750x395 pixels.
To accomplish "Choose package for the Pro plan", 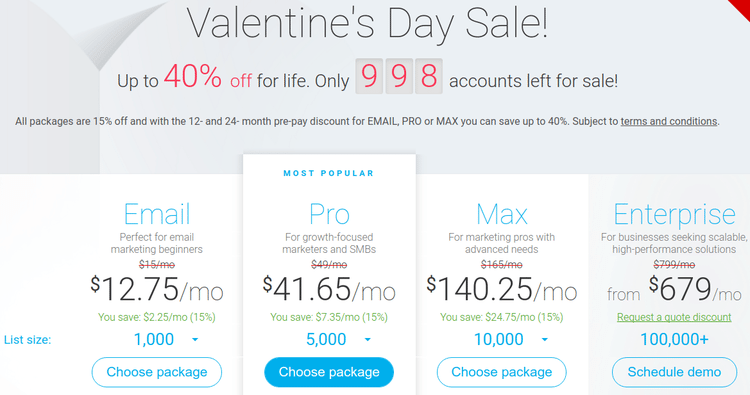I will click(329, 372).
